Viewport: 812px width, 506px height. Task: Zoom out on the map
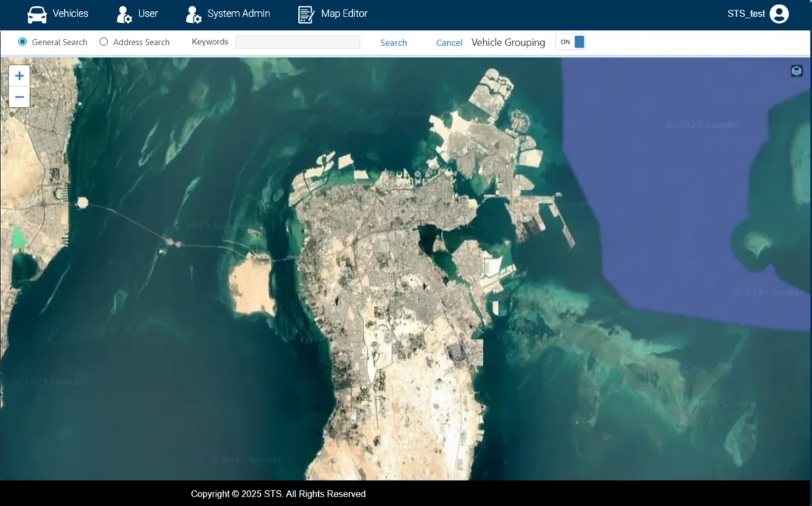click(19, 97)
